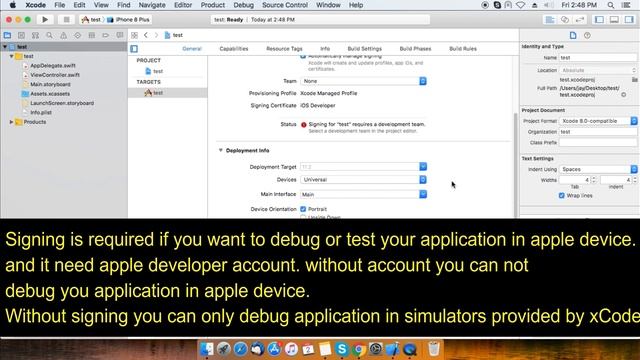Switch to the Build Rules tab
The height and width of the screenshot is (360, 640).
point(463,49)
